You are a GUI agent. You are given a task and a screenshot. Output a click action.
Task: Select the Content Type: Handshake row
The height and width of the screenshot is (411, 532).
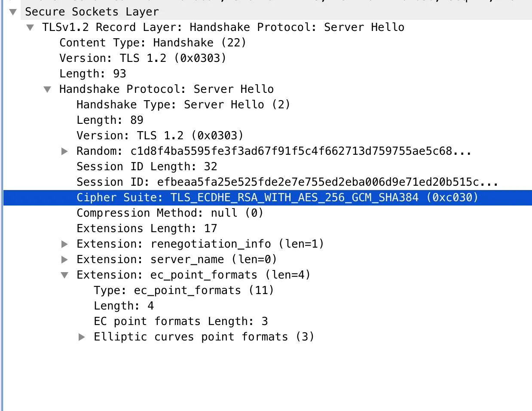click(x=153, y=43)
